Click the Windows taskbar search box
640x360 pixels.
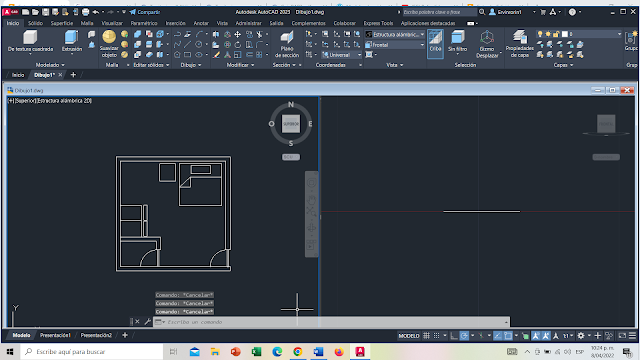click(91, 351)
